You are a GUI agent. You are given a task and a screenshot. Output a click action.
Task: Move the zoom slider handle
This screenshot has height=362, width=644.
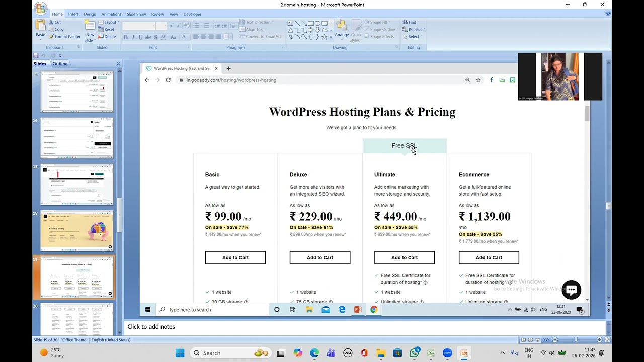click(576, 340)
